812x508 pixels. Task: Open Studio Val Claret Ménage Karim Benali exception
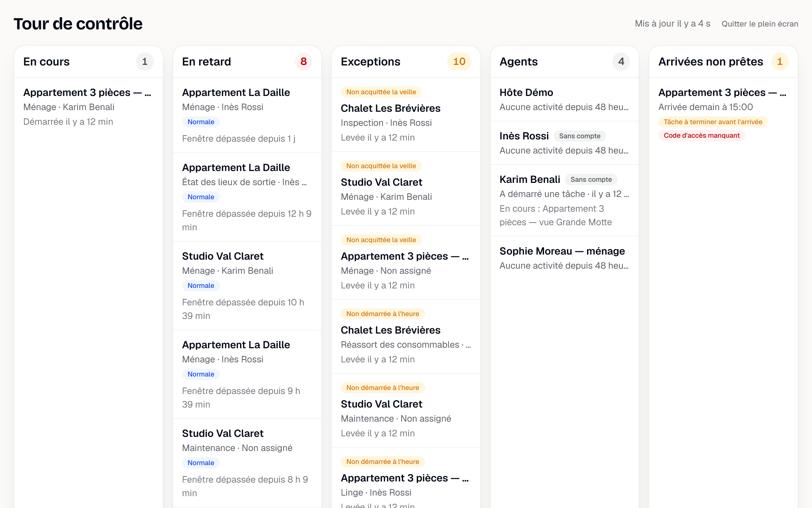tap(406, 189)
